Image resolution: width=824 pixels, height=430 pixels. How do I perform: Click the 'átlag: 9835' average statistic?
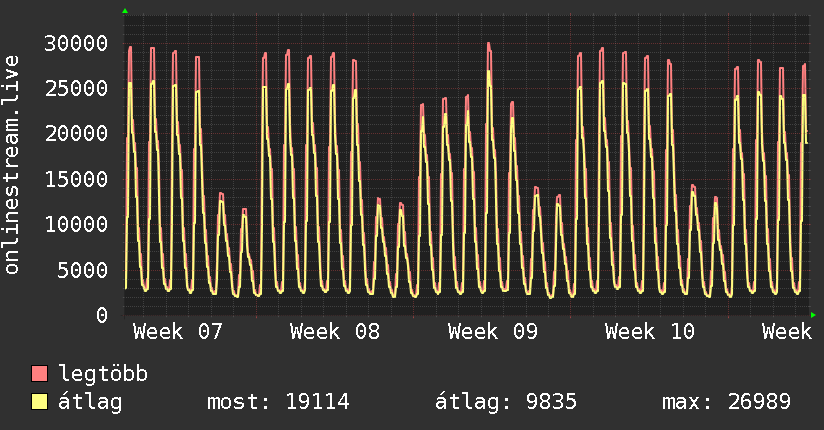coord(505,403)
